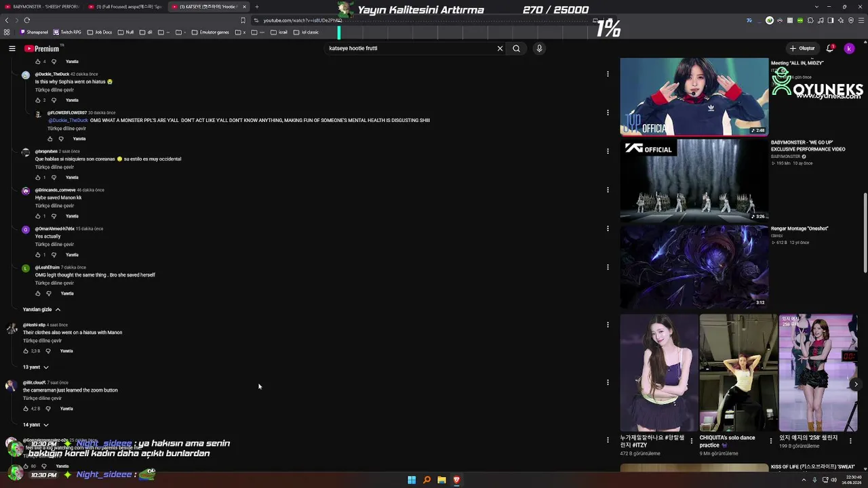
Task: Dislike the @illit.cloud9 comment
Action: (x=47, y=409)
